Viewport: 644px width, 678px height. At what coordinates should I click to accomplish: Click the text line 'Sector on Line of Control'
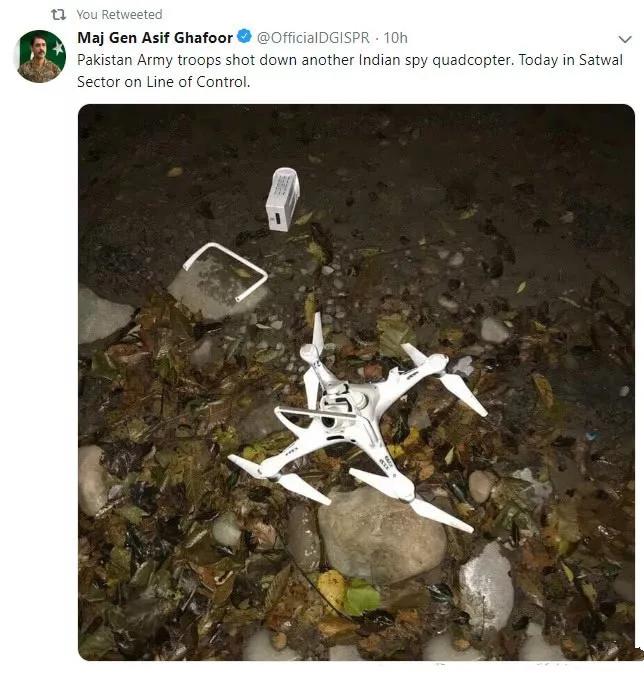pyautogui.click(x=163, y=82)
